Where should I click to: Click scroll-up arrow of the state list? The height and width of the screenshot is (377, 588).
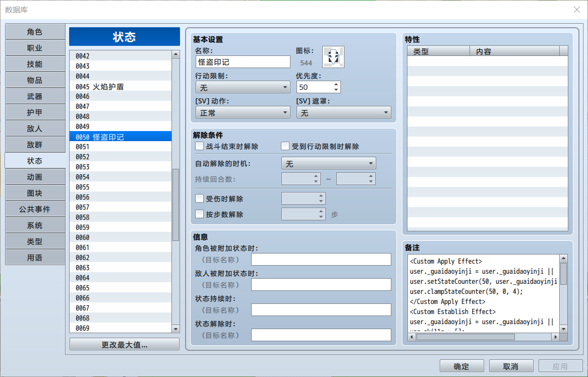pyautogui.click(x=175, y=54)
